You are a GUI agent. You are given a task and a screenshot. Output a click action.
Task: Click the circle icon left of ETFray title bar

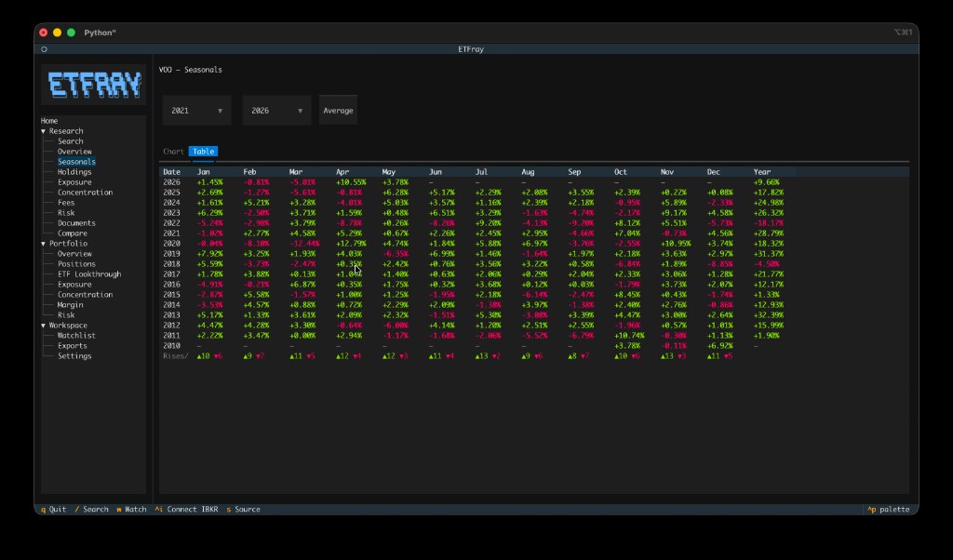click(45, 49)
